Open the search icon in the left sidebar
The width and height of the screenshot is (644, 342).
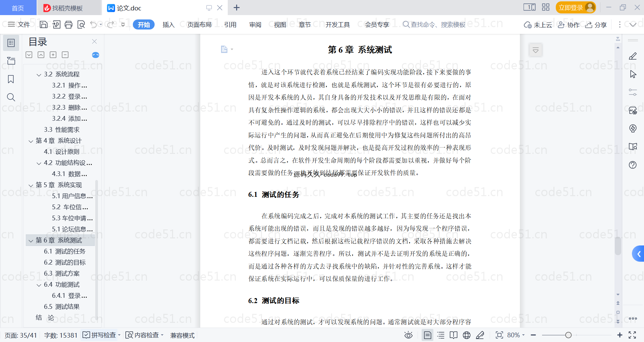11,97
